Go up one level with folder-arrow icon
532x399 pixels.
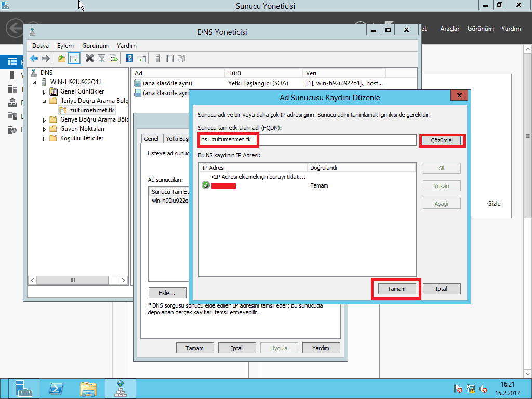tap(61, 58)
